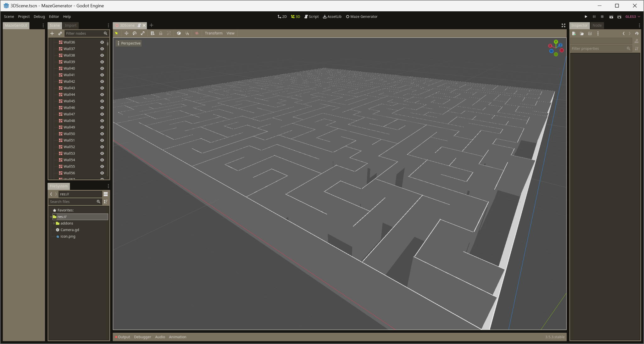Screen dimensions: 644x344
Task: Open the Debug menu
Action: pyautogui.click(x=39, y=16)
